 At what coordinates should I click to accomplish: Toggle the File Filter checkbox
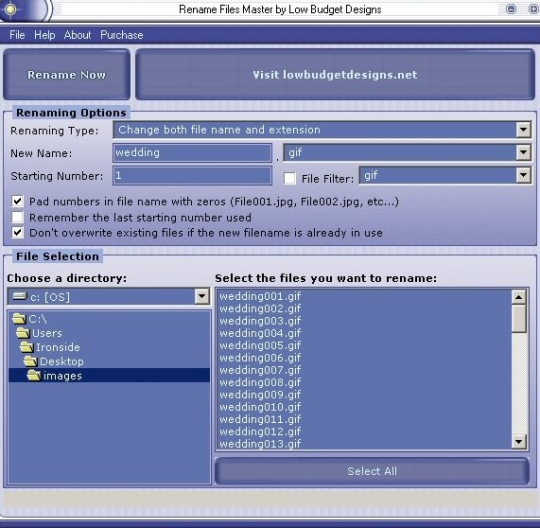point(290,178)
